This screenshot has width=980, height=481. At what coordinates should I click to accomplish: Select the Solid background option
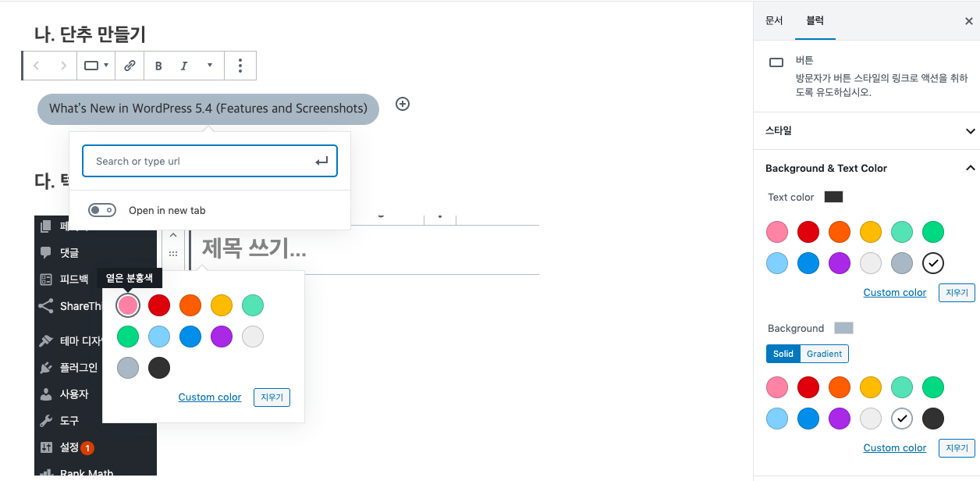tap(783, 354)
